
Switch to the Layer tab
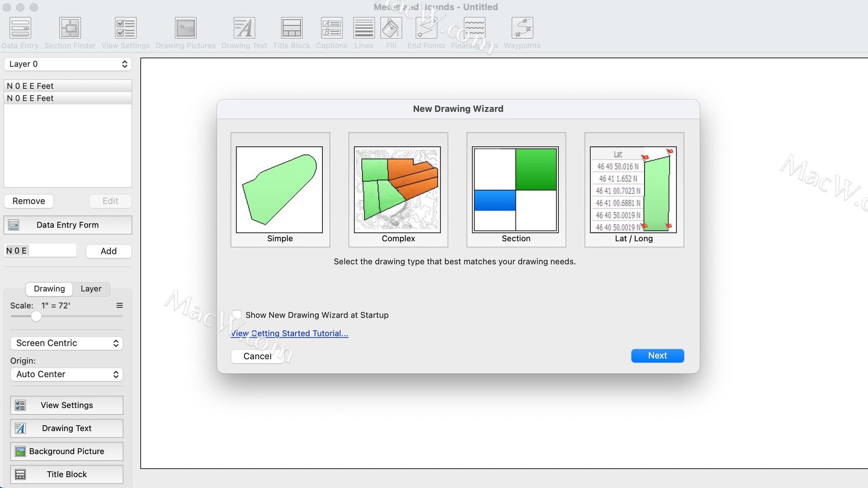click(x=91, y=289)
